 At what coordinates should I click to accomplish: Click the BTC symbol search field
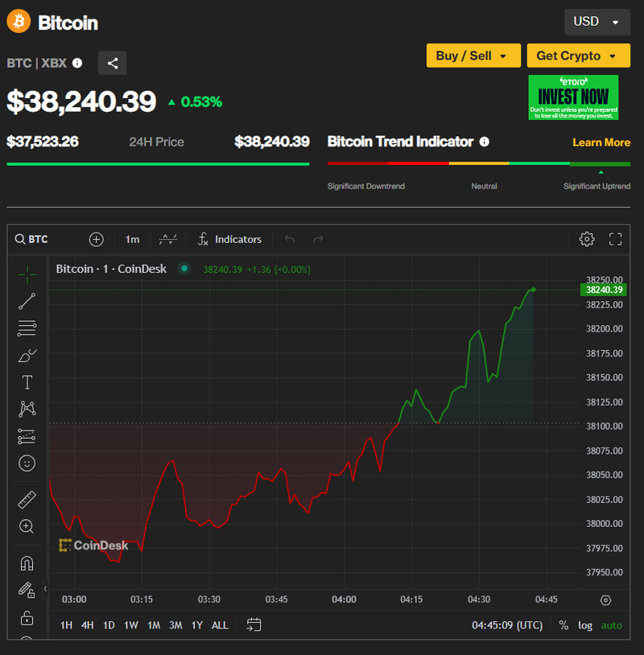coord(48,239)
